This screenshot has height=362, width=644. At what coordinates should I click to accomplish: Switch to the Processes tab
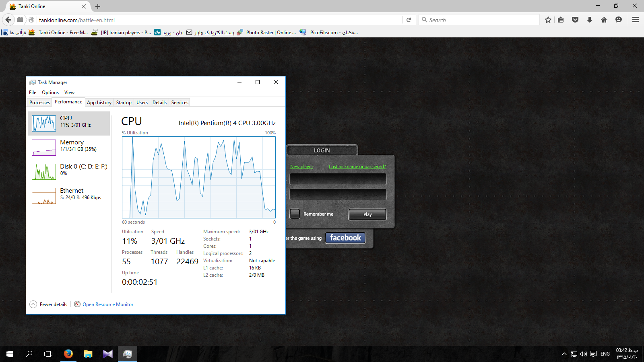[x=39, y=103]
